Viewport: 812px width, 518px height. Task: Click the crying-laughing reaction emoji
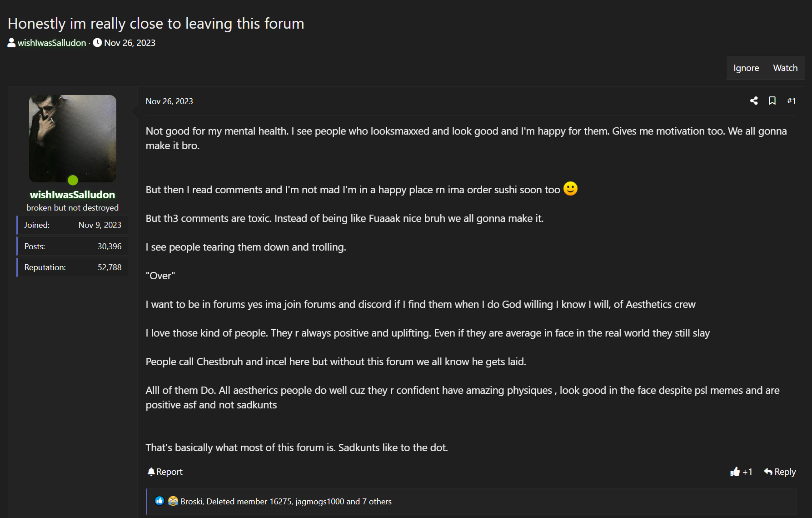click(x=173, y=501)
